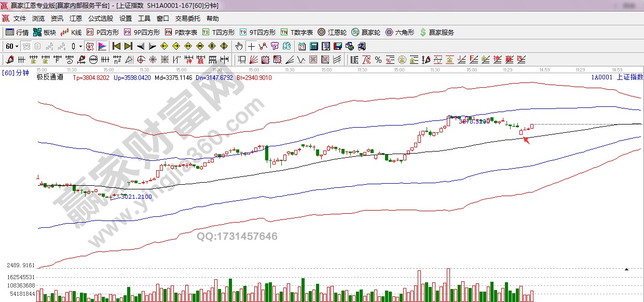644x302 pixels.
Task: Open the 交易委托 menu
Action: click(x=187, y=18)
